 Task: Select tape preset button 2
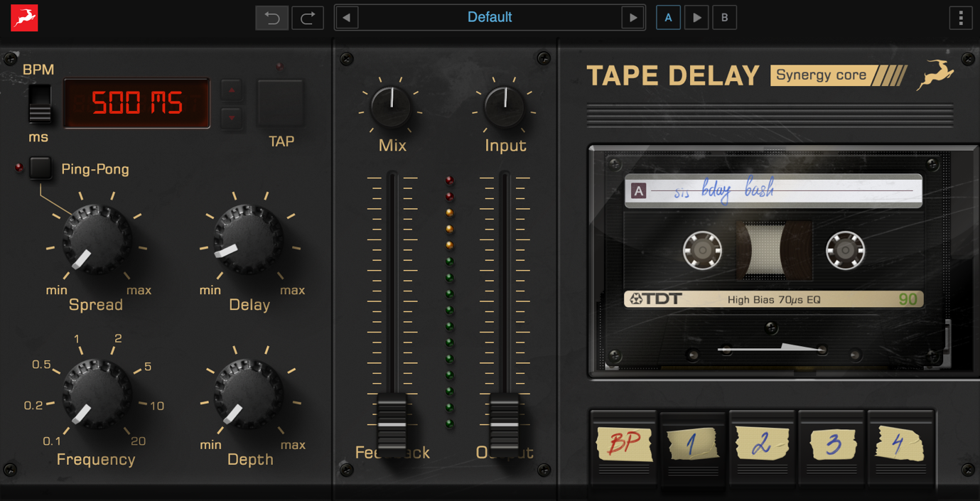point(762,448)
